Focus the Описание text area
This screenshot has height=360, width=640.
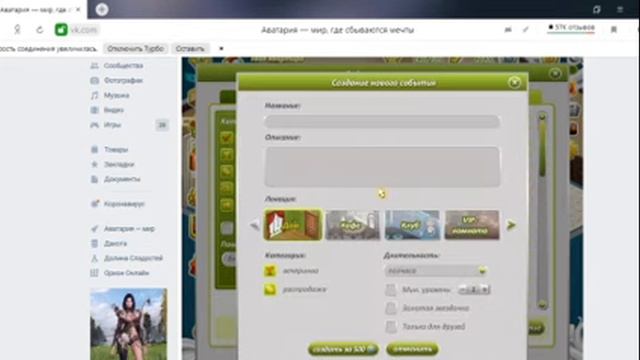point(382,167)
